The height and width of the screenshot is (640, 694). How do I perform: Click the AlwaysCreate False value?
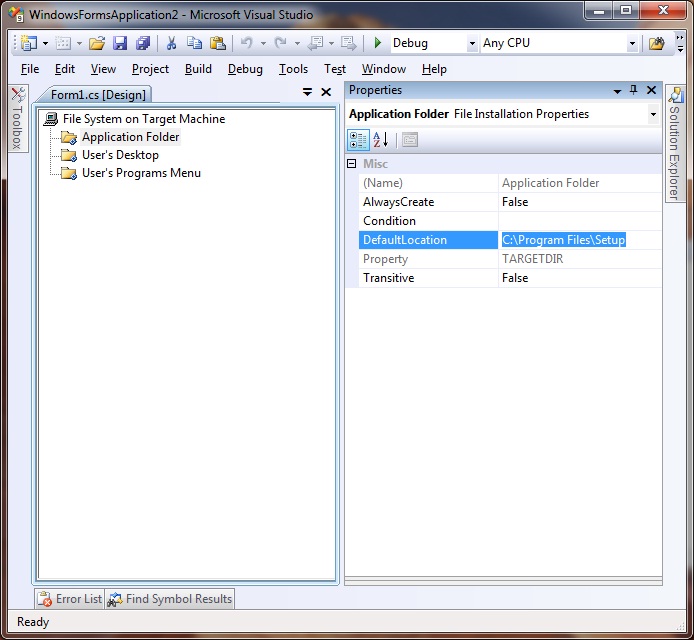tap(580, 202)
